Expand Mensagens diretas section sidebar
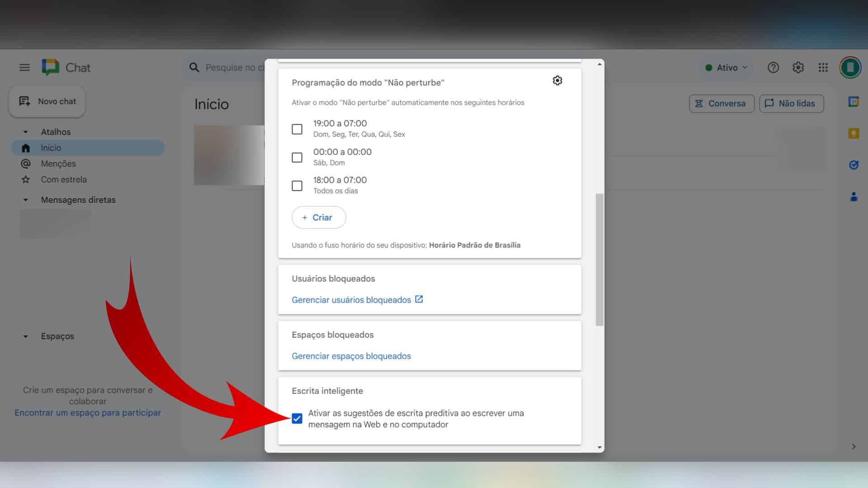This screenshot has height=488, width=868. [24, 200]
